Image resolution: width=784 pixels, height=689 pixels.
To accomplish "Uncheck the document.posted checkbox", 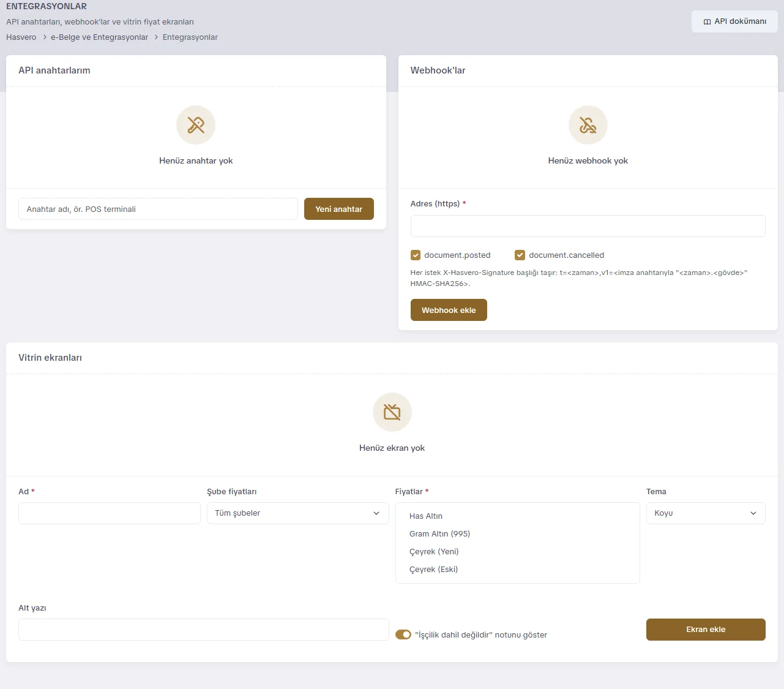I will [x=416, y=255].
